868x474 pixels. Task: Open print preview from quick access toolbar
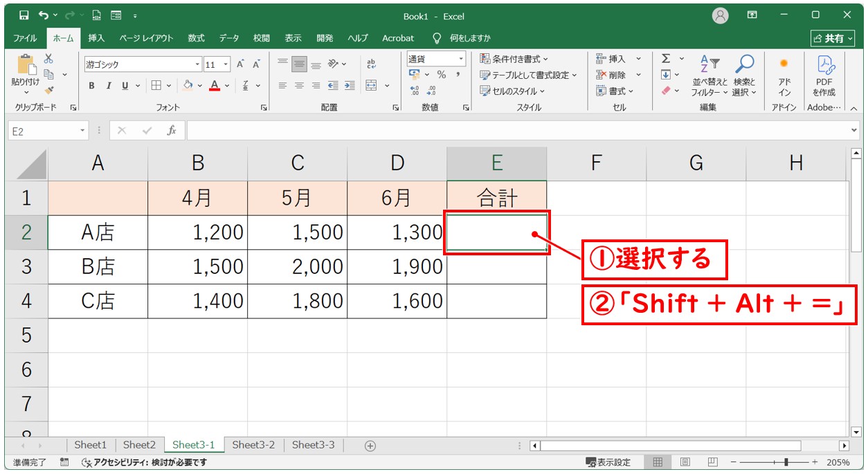pyautogui.click(x=97, y=15)
